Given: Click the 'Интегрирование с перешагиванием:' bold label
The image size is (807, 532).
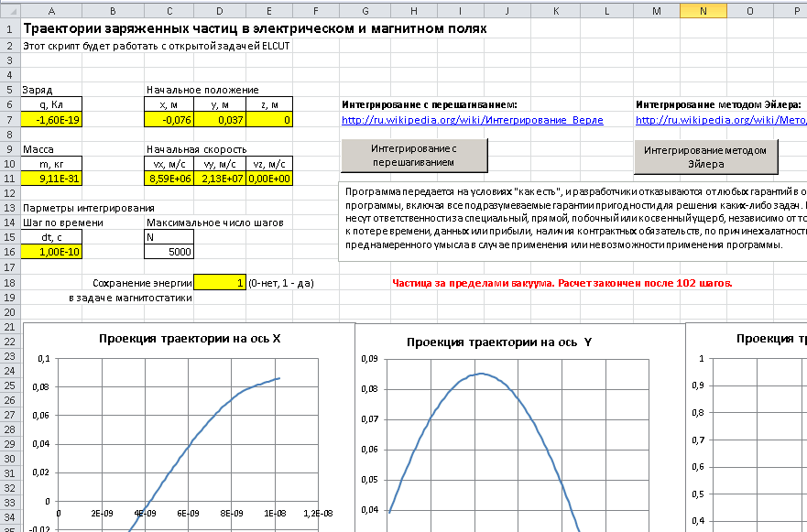Looking at the screenshot, I should 430,104.
